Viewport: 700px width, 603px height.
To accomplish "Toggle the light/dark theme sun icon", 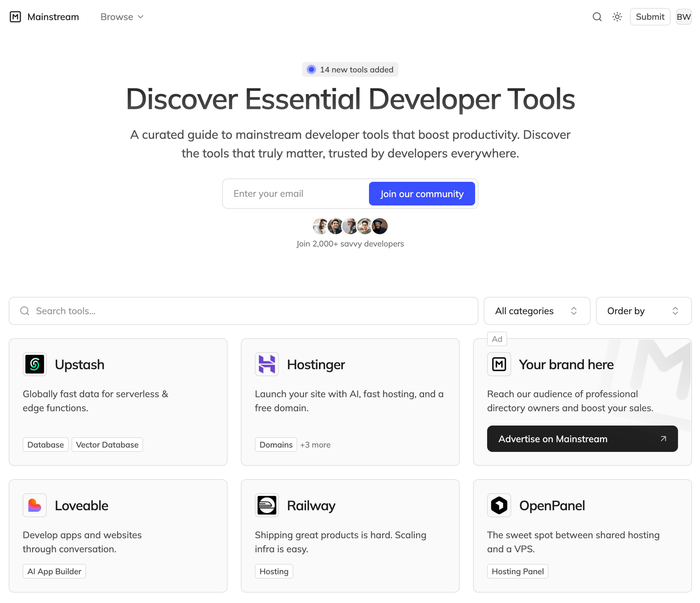I will tap(617, 17).
